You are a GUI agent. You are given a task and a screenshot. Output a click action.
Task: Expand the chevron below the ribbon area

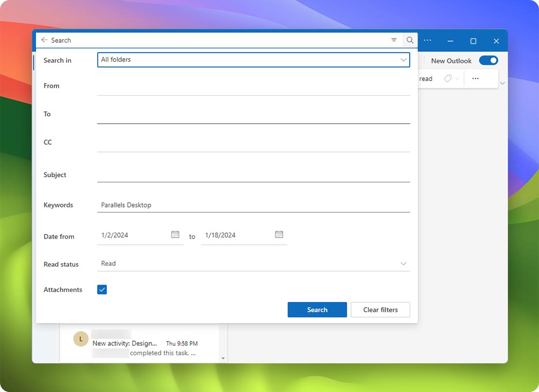502,83
